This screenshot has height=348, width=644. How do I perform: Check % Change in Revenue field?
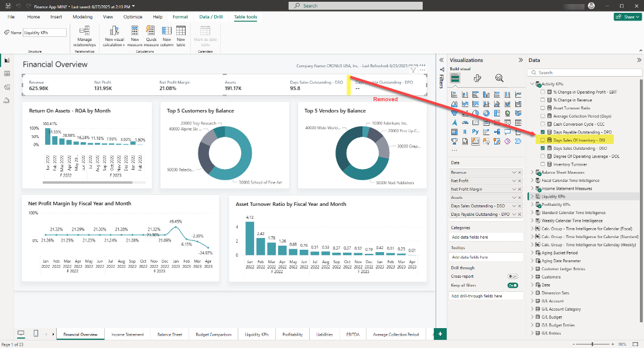pos(543,100)
